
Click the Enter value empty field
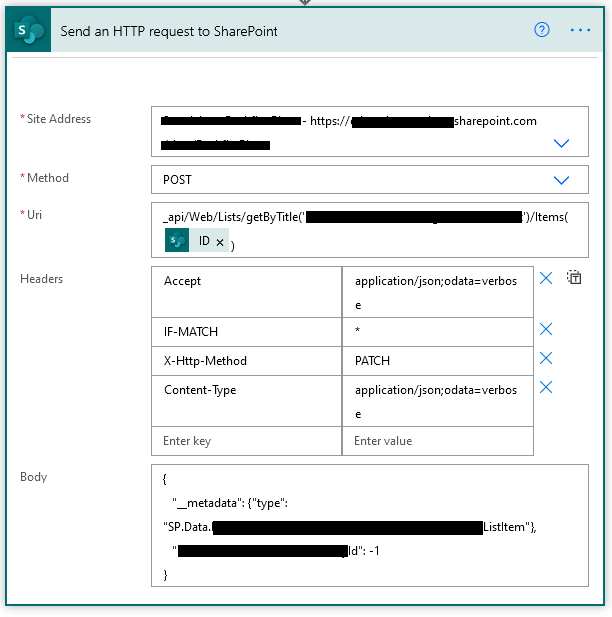(438, 441)
